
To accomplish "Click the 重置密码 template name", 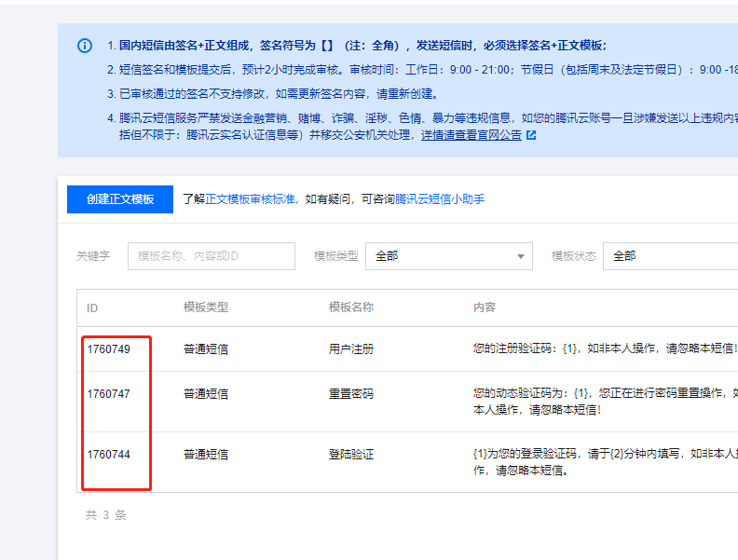I will coord(351,394).
